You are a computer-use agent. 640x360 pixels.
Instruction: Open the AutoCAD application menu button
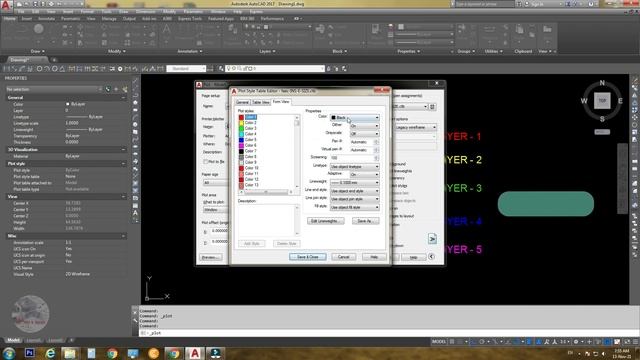click(x=6, y=5)
